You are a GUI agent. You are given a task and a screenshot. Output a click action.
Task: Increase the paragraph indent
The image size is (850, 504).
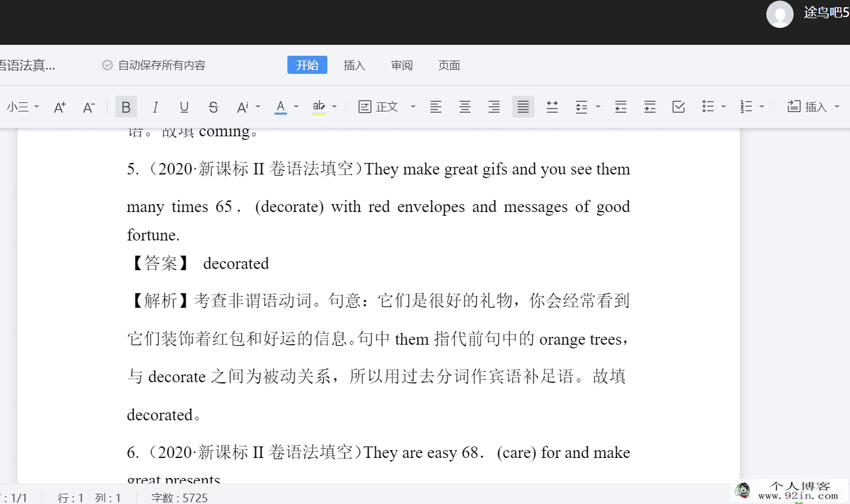tap(650, 107)
